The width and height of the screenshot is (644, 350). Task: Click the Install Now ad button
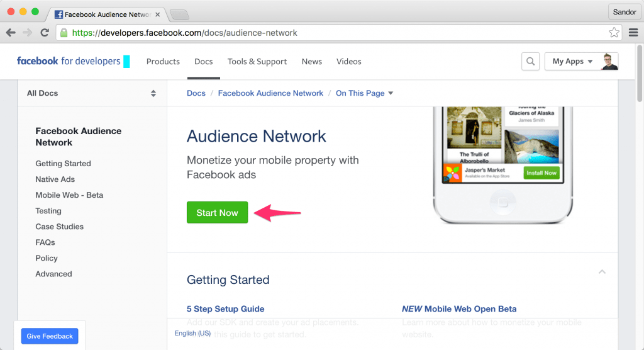[541, 172]
